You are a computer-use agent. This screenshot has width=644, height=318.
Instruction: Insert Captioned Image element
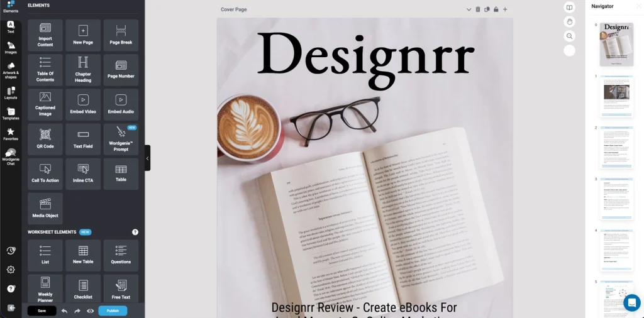[x=45, y=104]
